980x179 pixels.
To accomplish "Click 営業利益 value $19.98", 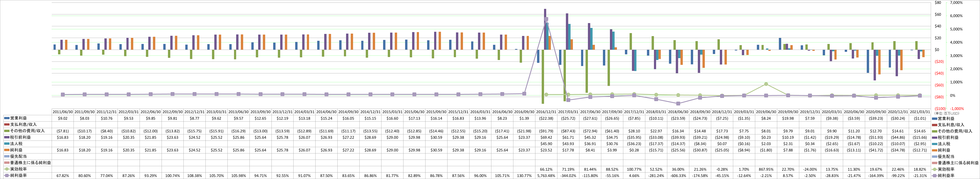I will coord(788,118).
